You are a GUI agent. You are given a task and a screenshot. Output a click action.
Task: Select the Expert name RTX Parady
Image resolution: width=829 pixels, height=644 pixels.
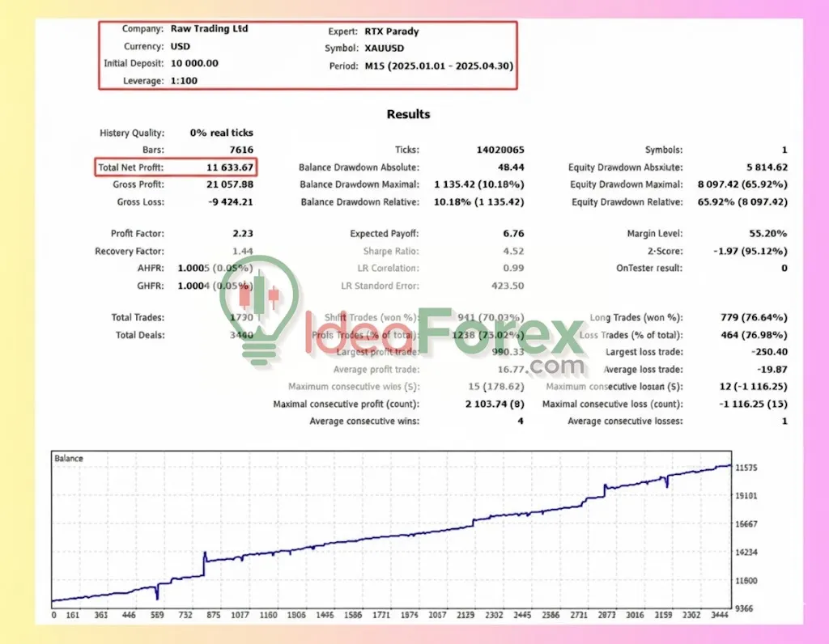click(x=393, y=30)
